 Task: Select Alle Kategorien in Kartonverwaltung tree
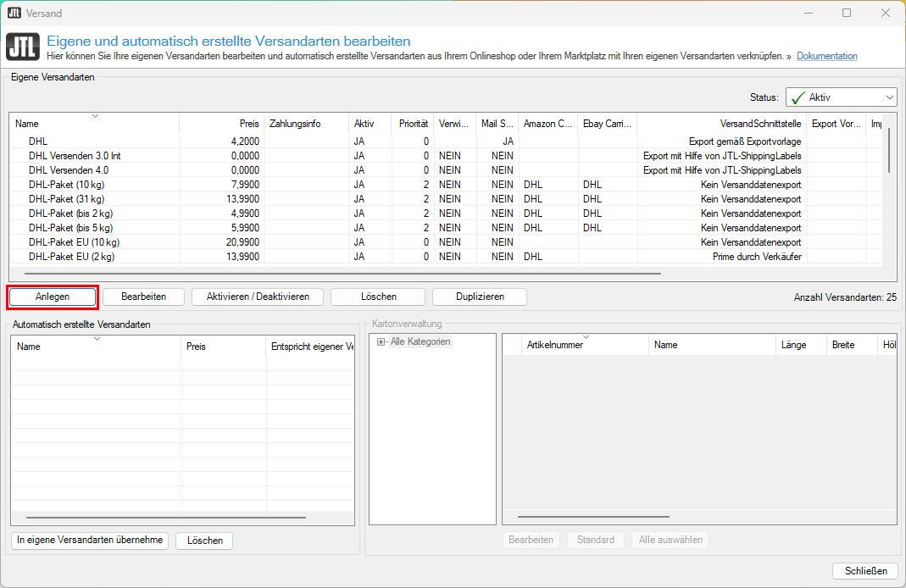pos(420,341)
